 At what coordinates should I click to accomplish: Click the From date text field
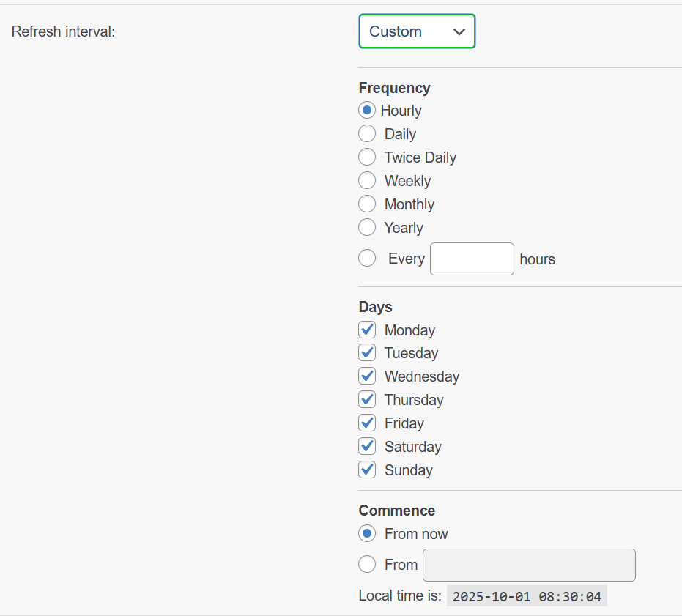(x=529, y=565)
